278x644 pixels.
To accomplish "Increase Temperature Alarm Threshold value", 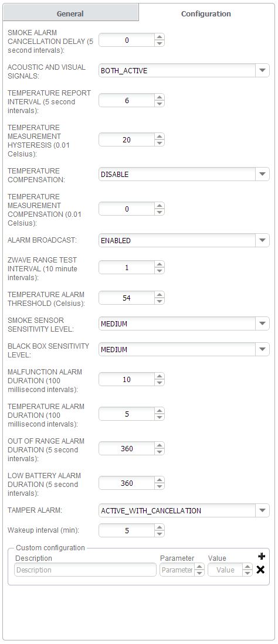I will point(160,295).
